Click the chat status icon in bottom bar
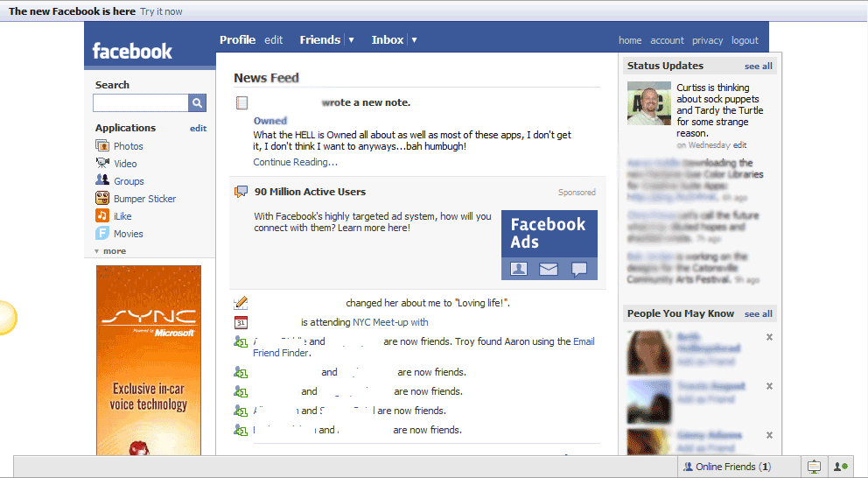Viewport: 868px width, 478px height. tap(841, 467)
